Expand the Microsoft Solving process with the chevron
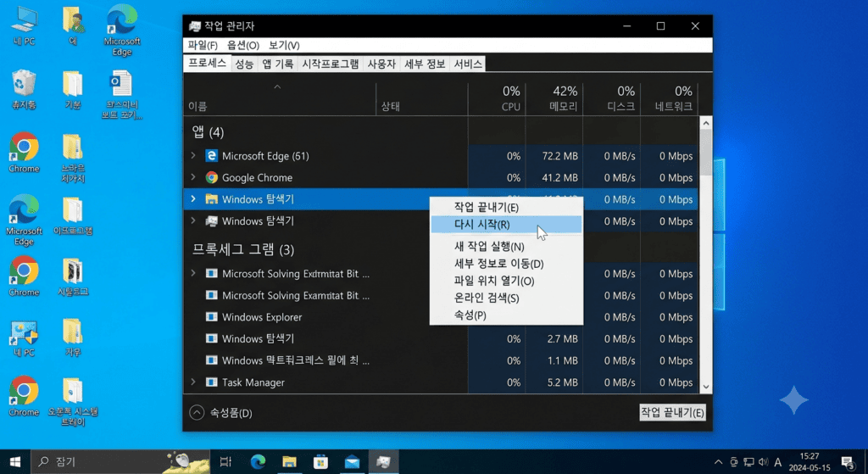 (x=193, y=273)
